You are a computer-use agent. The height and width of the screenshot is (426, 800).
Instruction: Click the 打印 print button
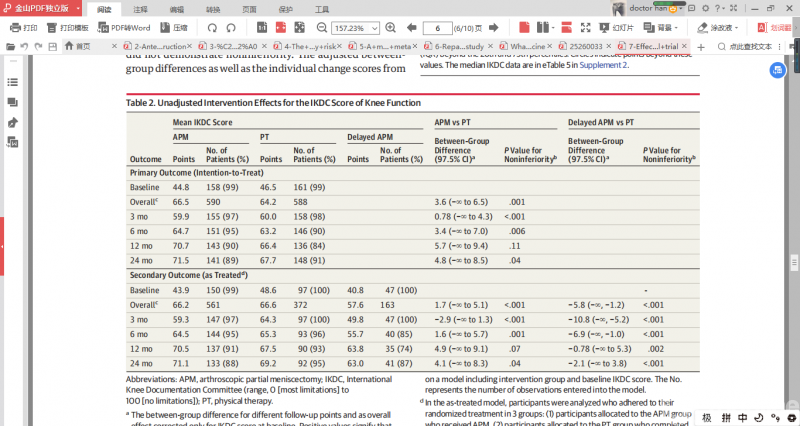click(x=24, y=28)
